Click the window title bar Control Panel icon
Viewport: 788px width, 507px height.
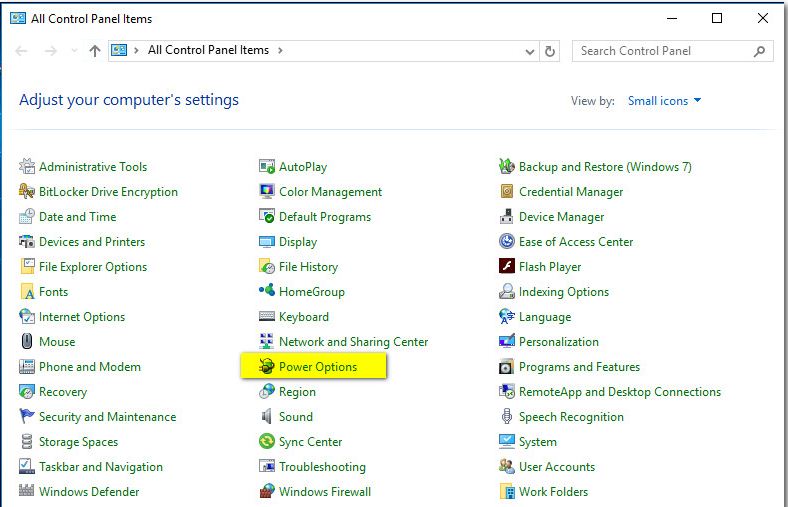[18, 19]
